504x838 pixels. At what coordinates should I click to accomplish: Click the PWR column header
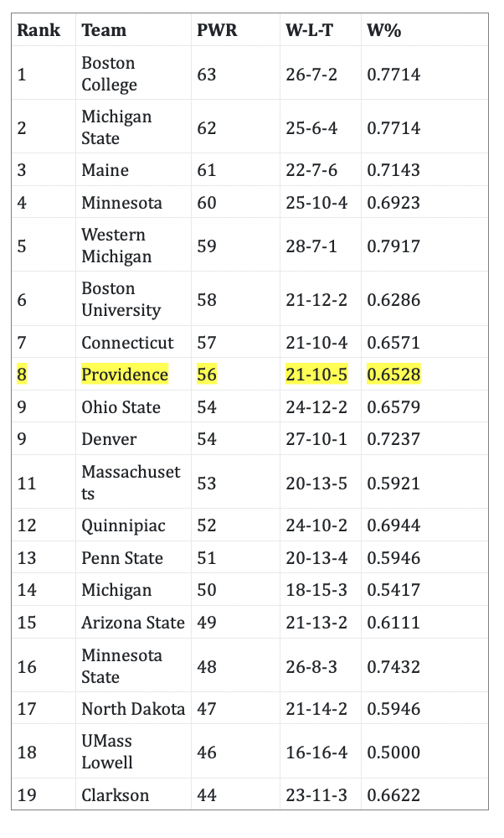tap(217, 30)
